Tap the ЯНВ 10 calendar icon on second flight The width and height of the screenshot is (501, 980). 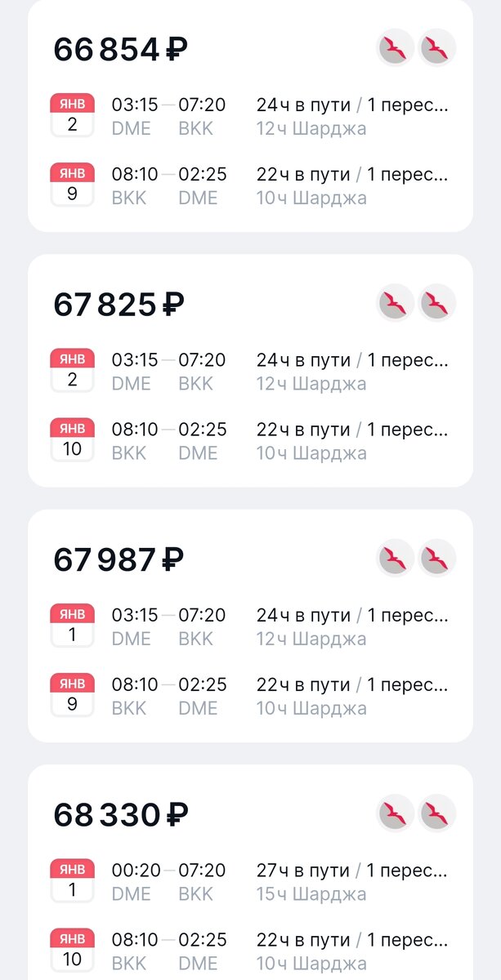tap(72, 439)
